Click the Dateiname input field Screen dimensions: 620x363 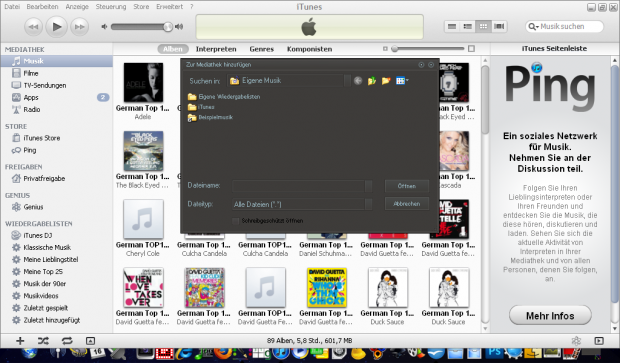click(x=298, y=186)
